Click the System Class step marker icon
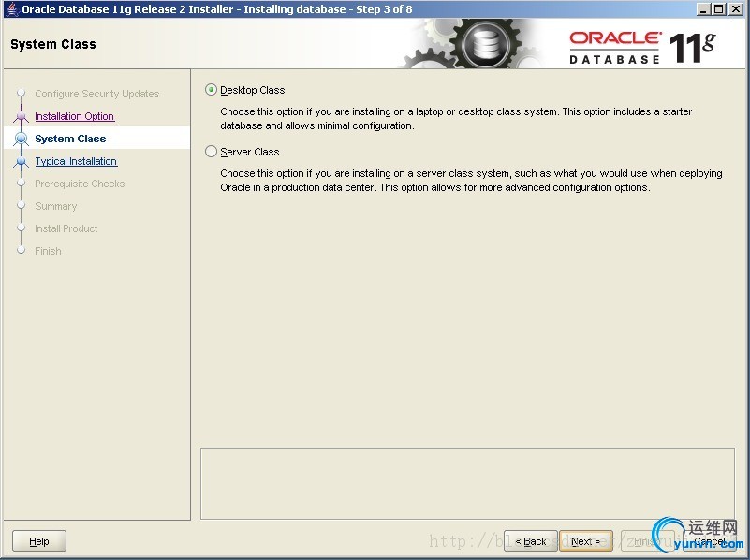This screenshot has width=750, height=560. click(21, 139)
